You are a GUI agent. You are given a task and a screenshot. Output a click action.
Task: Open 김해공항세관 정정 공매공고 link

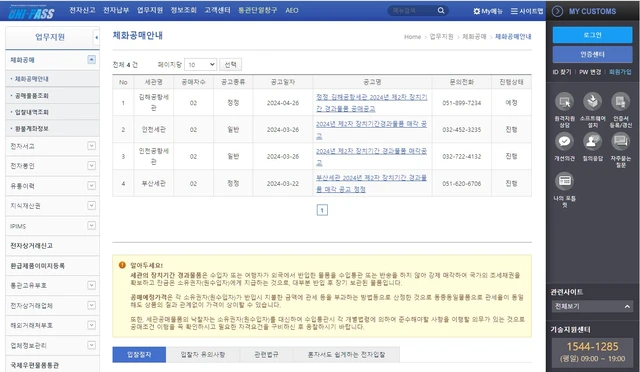pos(372,103)
